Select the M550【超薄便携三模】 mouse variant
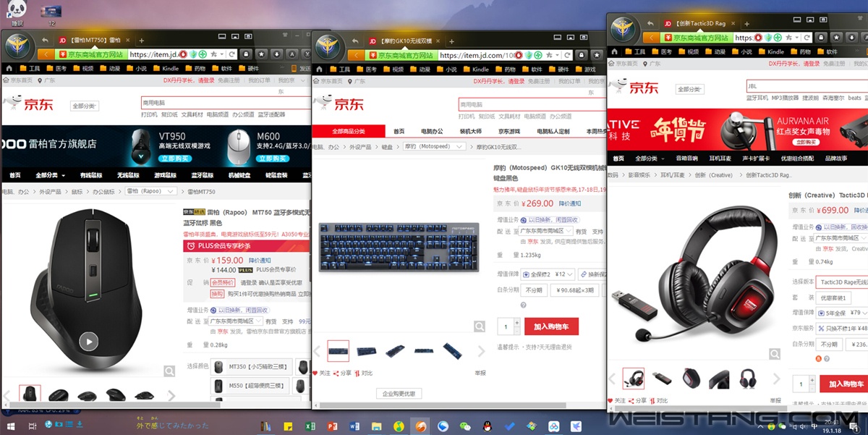 coord(249,384)
